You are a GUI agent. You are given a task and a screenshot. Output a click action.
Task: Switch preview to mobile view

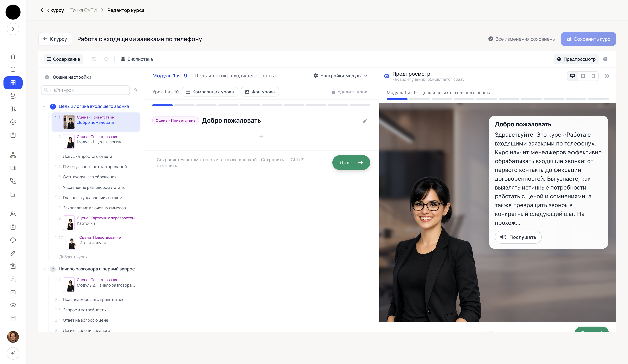[x=593, y=76]
